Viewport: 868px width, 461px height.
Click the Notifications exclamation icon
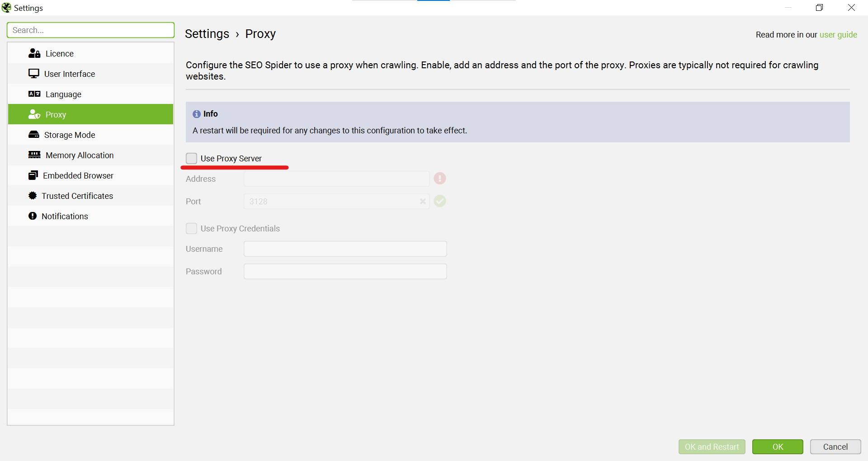pos(33,216)
